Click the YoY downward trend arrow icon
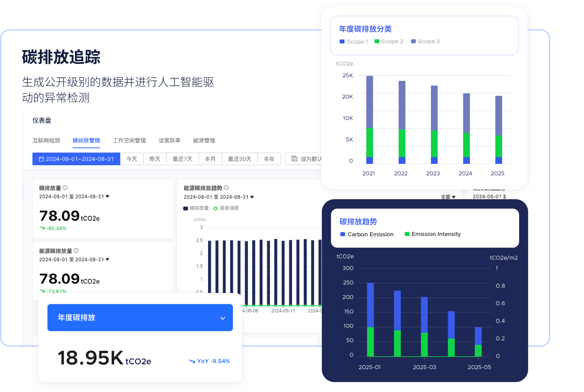 click(192, 361)
